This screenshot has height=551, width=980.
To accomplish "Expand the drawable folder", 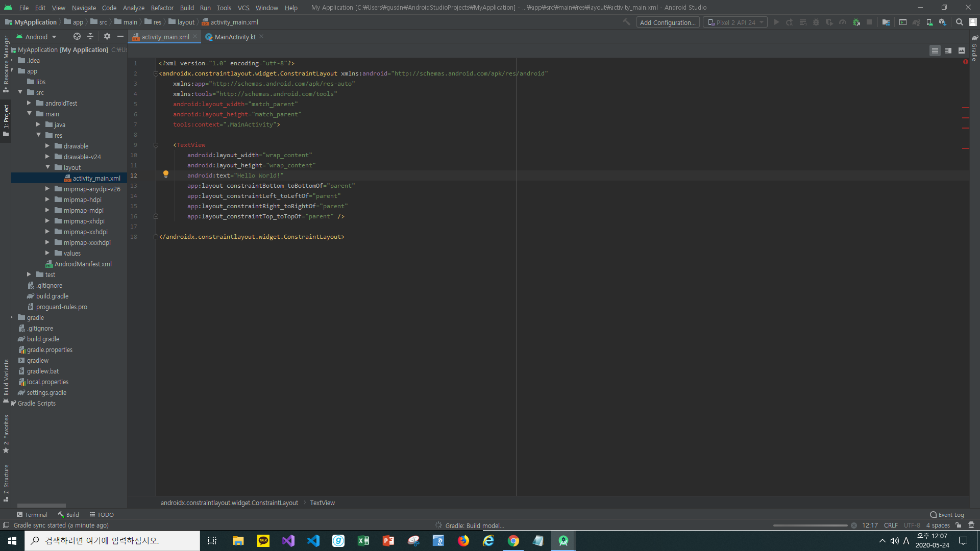I will pyautogui.click(x=47, y=146).
